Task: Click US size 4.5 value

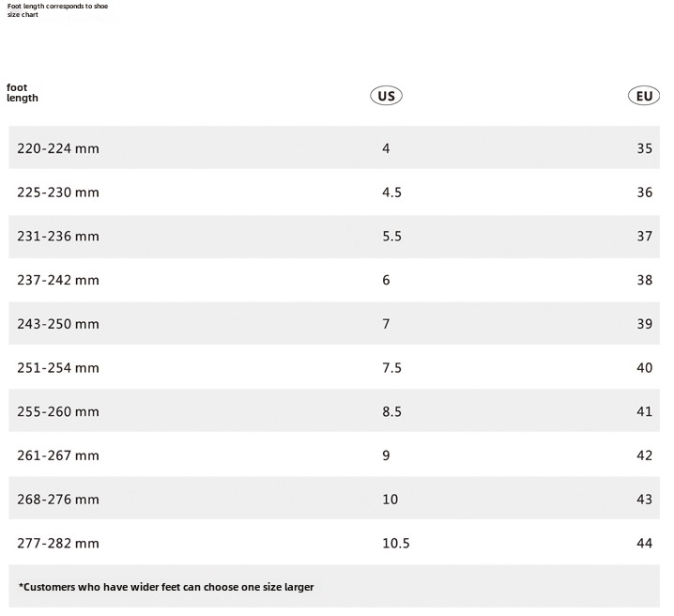Action: 391,192
